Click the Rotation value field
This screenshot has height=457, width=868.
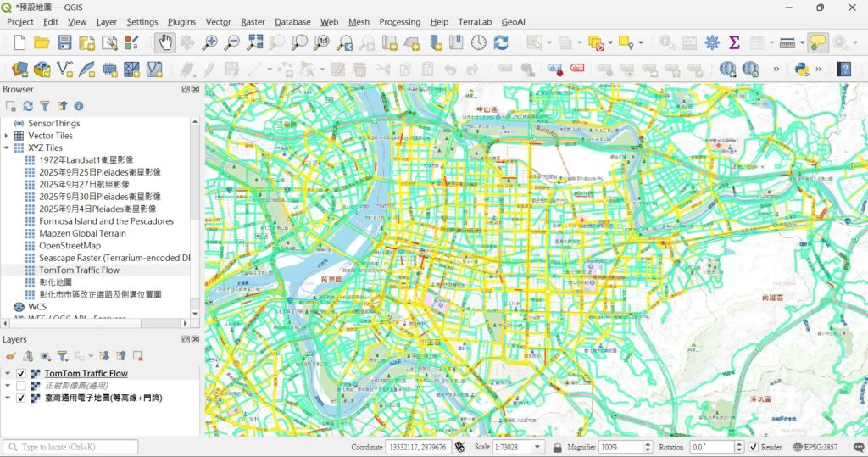711,447
